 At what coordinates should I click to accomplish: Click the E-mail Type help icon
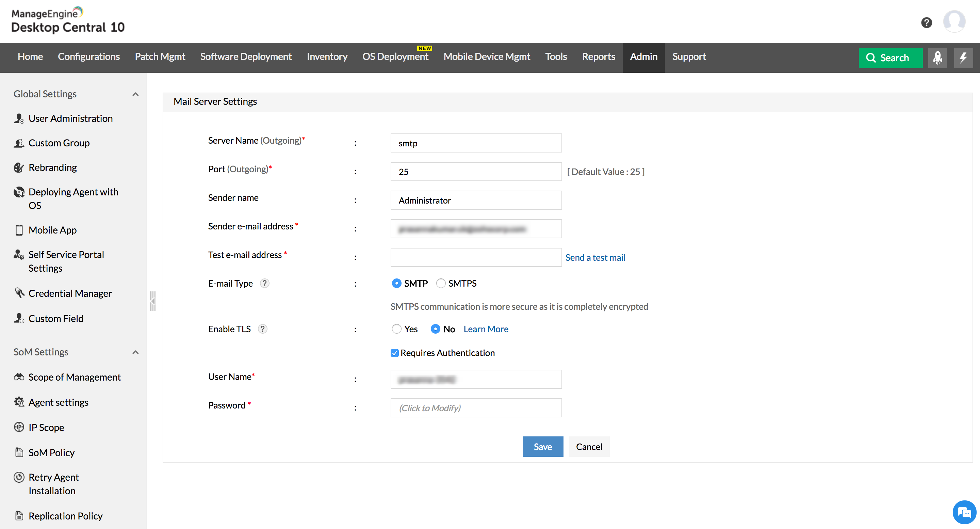(264, 283)
